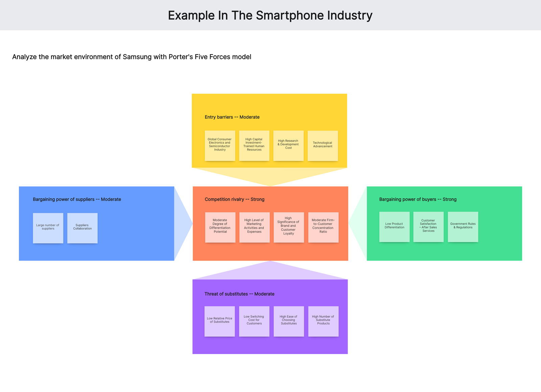The width and height of the screenshot is (541, 392).
Task: Click the 'Low Switching Cost for Customers' note
Action: (254, 321)
